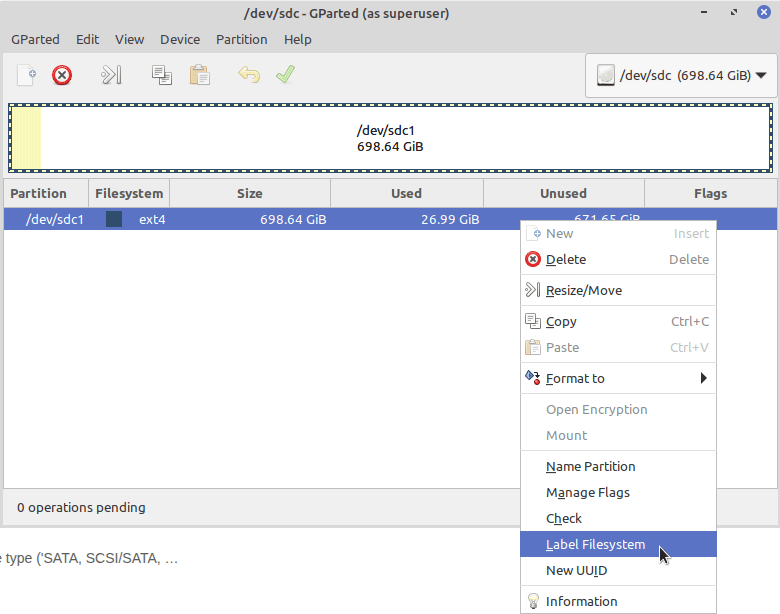The height and width of the screenshot is (614, 780).
Task: Open the Partition menu in menu bar
Action: (x=241, y=40)
